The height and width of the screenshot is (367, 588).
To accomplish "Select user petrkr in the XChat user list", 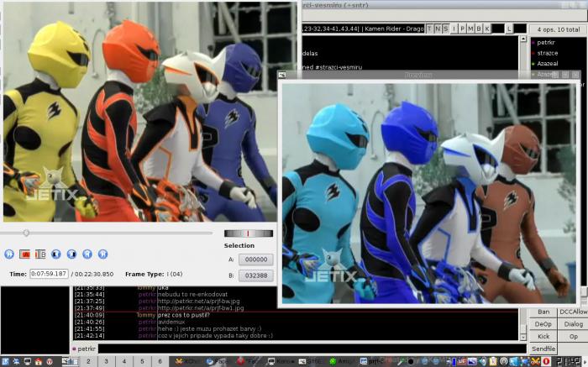I will tap(546, 42).
